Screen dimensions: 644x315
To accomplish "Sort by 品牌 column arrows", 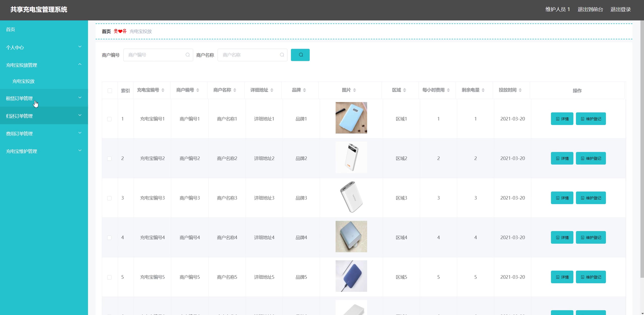I will 304,90.
